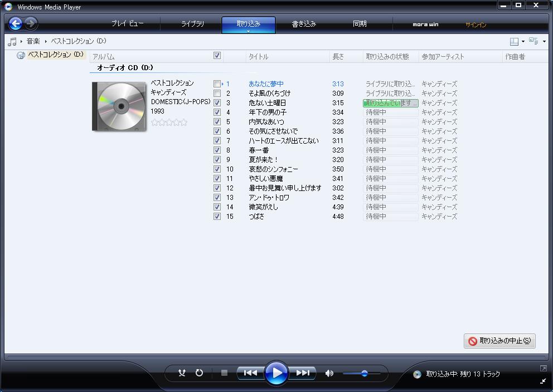Click the オーディオ CD (D:) group header
The width and height of the screenshot is (553, 392).
point(125,67)
